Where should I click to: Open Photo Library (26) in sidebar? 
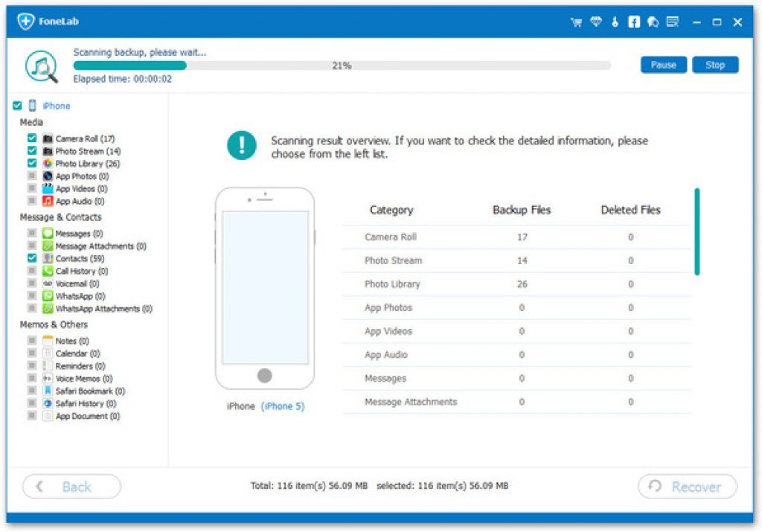pyautogui.click(x=88, y=164)
